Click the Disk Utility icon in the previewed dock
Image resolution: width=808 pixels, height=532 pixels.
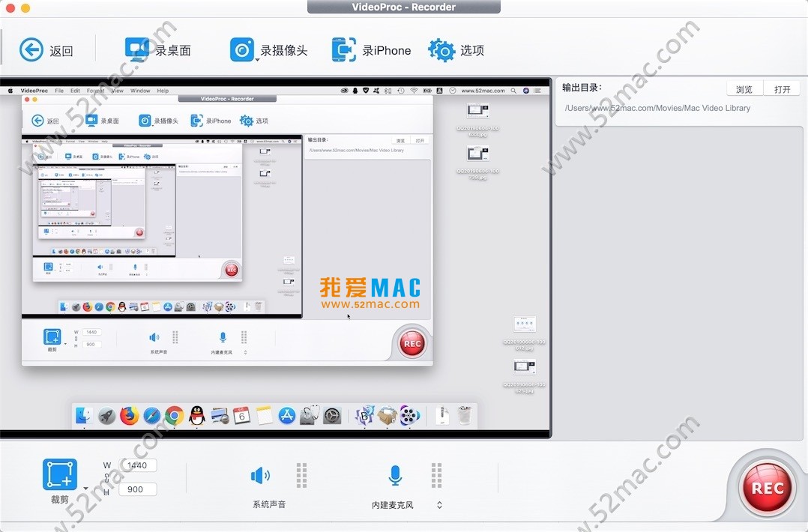click(x=310, y=415)
